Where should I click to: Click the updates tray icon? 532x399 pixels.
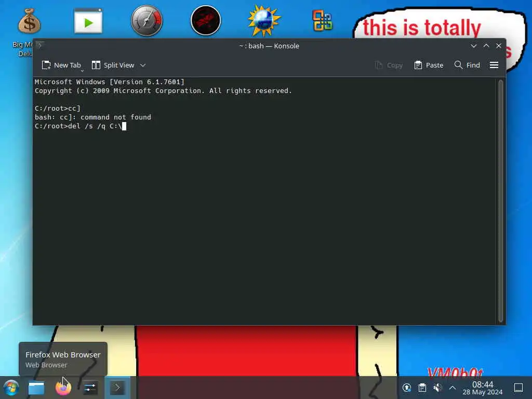tap(406, 388)
